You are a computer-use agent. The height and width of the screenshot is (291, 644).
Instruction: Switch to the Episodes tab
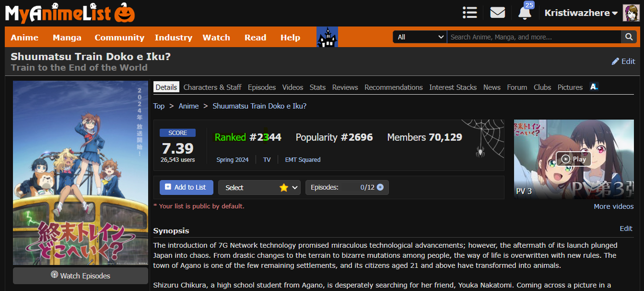pyautogui.click(x=262, y=87)
